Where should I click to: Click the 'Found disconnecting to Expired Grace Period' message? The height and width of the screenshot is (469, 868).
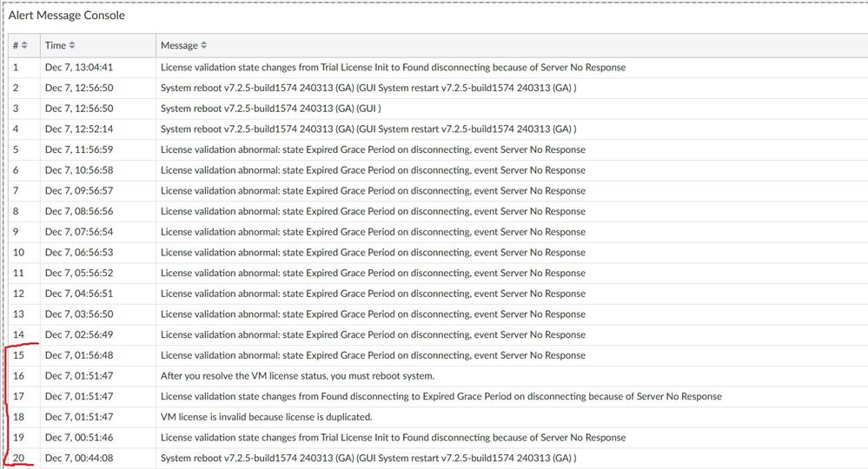pyautogui.click(x=441, y=397)
